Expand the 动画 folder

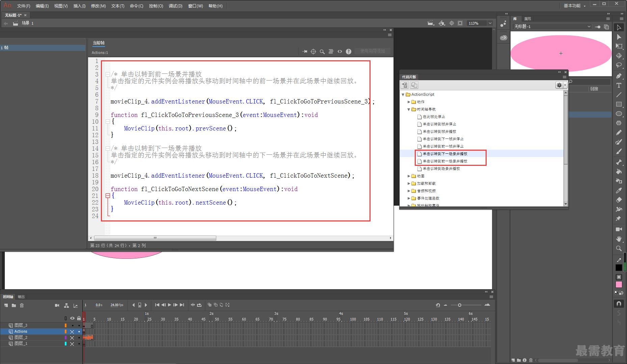pyautogui.click(x=409, y=176)
